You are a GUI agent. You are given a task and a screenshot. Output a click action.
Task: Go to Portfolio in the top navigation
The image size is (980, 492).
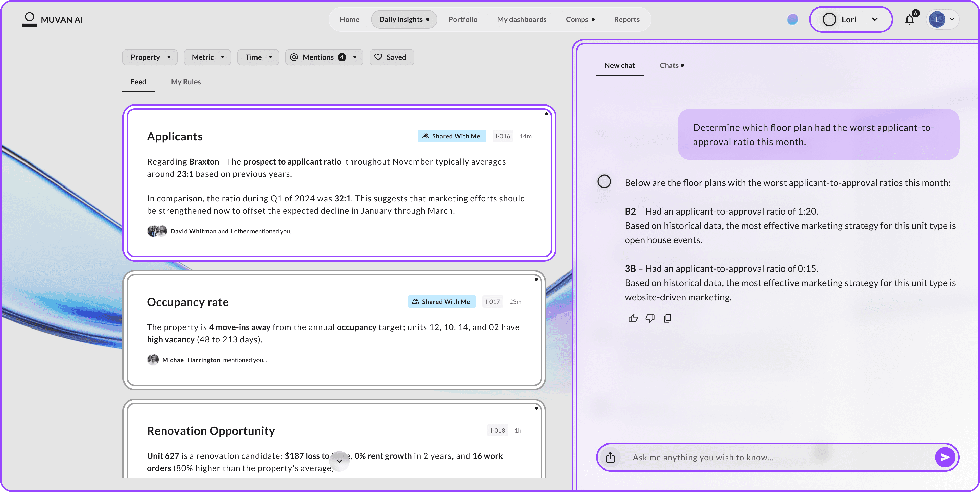point(463,19)
